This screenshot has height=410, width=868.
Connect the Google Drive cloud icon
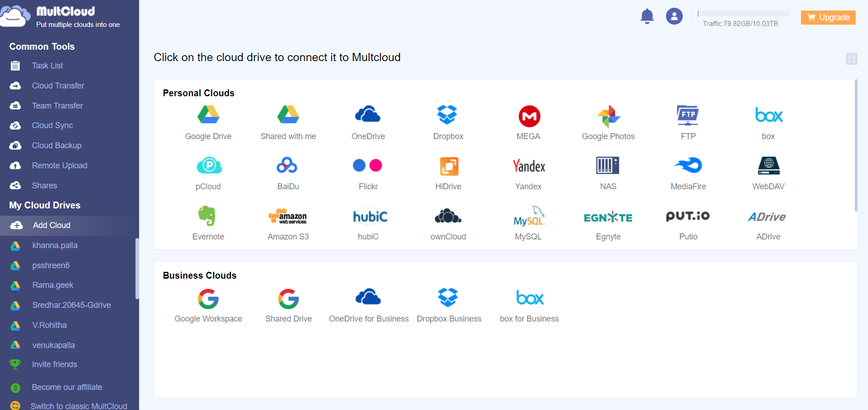tap(208, 115)
